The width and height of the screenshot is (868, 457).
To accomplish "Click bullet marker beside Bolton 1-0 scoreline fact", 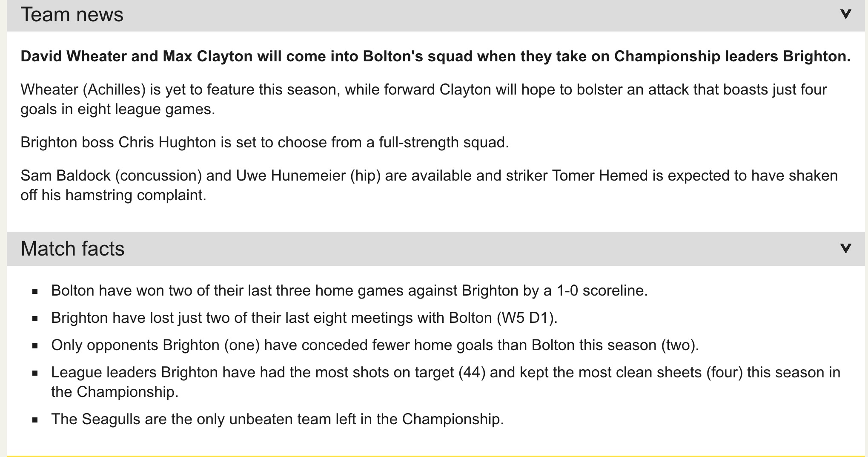I will [x=35, y=291].
